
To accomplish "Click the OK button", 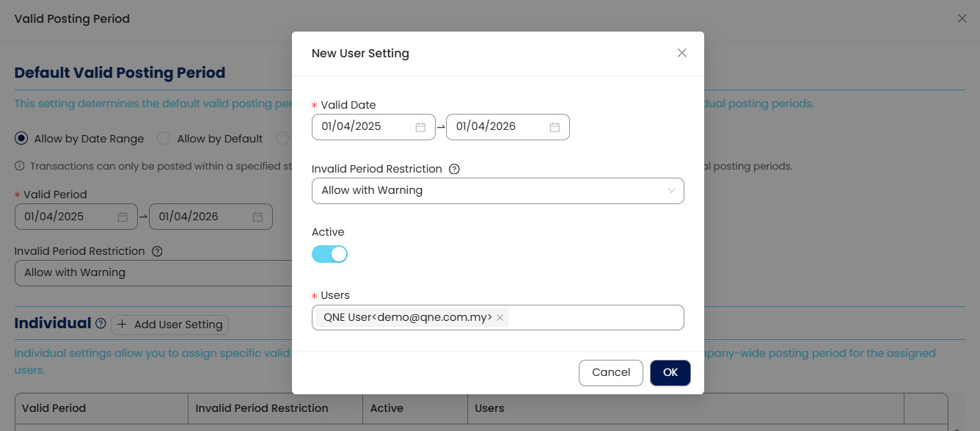I will click(x=670, y=372).
